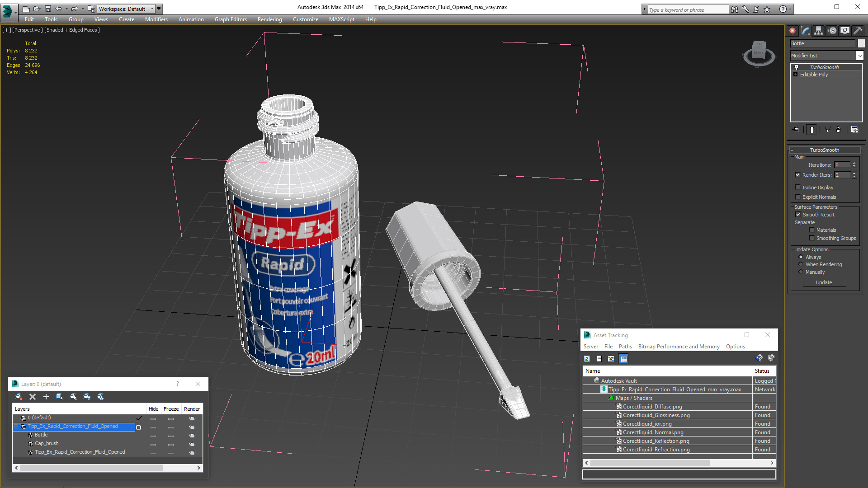Click Create New Layer icon in Layer dialog
The height and width of the screenshot is (488, 868).
pos(19,397)
